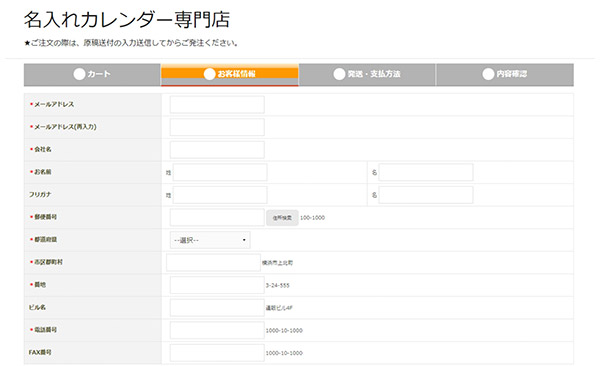Click the 住所検索 button
This screenshot has height=366, width=600.
coord(282,218)
